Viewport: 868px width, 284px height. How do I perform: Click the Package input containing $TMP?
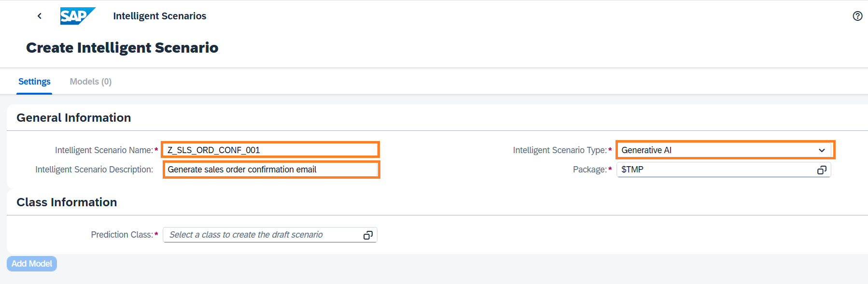coord(714,170)
